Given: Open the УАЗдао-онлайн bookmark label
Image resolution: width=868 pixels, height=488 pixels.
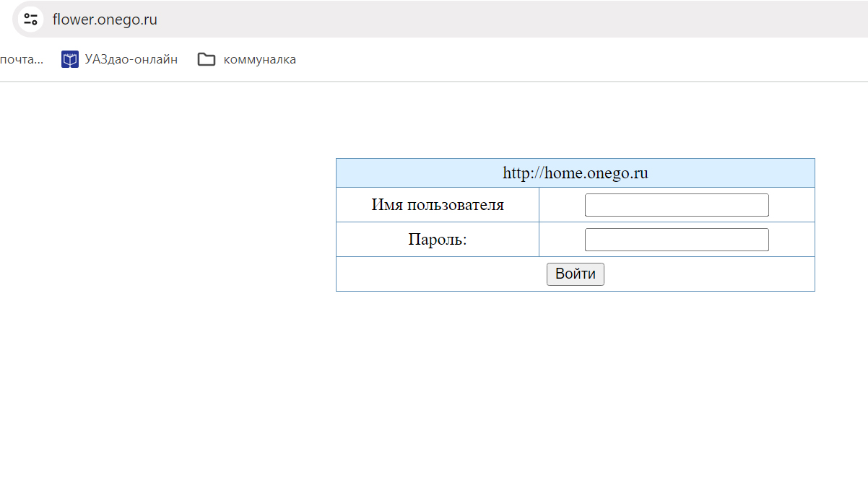Looking at the screenshot, I should [x=131, y=59].
